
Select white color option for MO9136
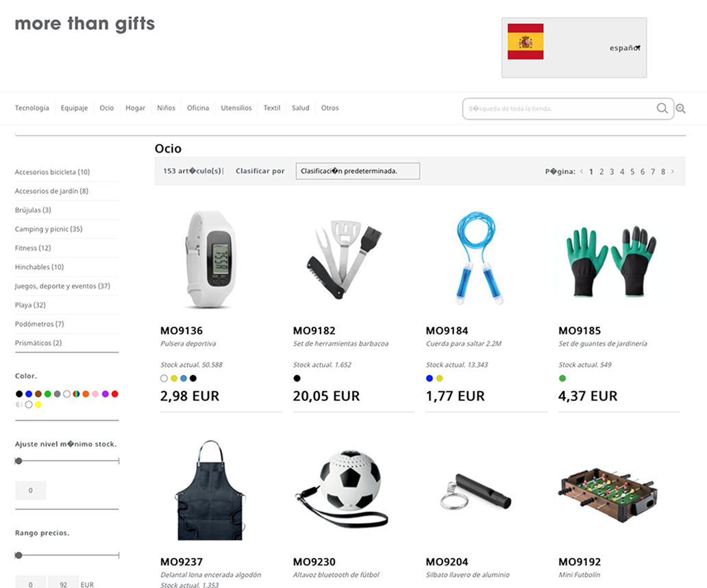click(x=164, y=379)
